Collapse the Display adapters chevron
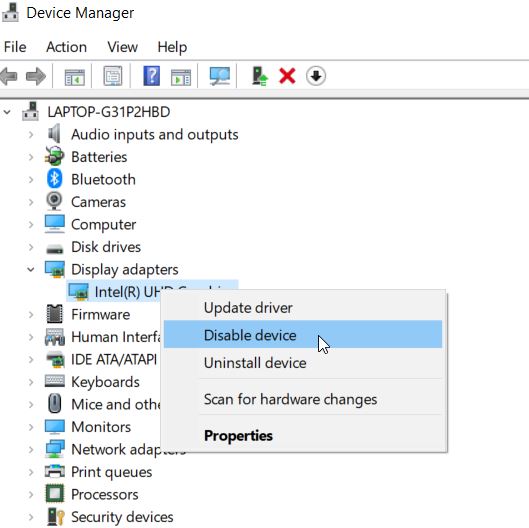529x528 pixels. pyautogui.click(x=31, y=270)
